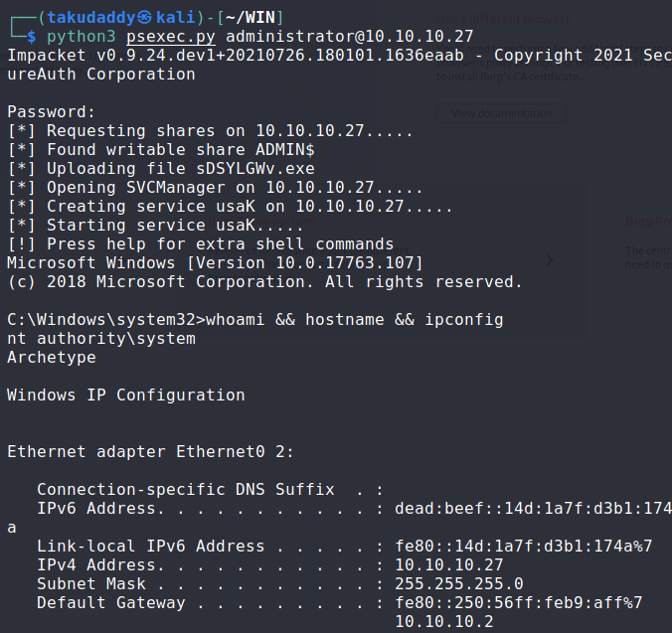This screenshot has width=672, height=633.
Task: Click the 2018 Microsoft Corporation copyright line
Action: [x=264, y=282]
